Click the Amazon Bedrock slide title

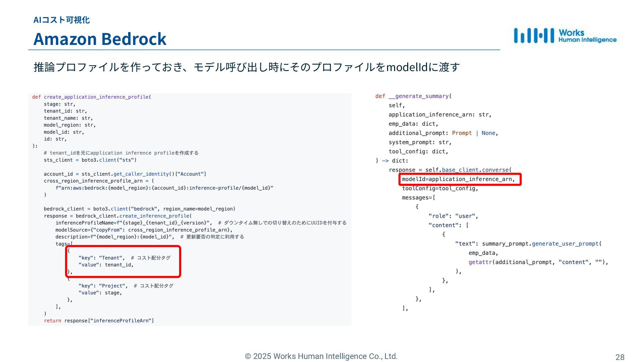[x=100, y=39]
